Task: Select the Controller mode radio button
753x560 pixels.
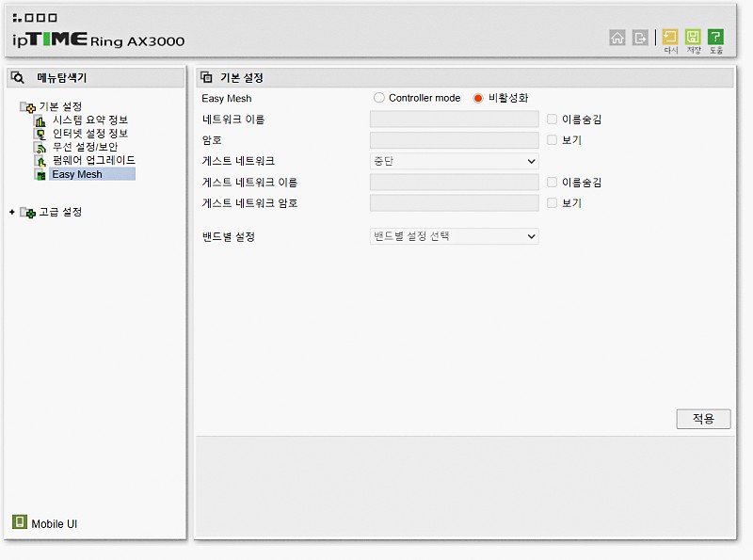Action: click(379, 98)
